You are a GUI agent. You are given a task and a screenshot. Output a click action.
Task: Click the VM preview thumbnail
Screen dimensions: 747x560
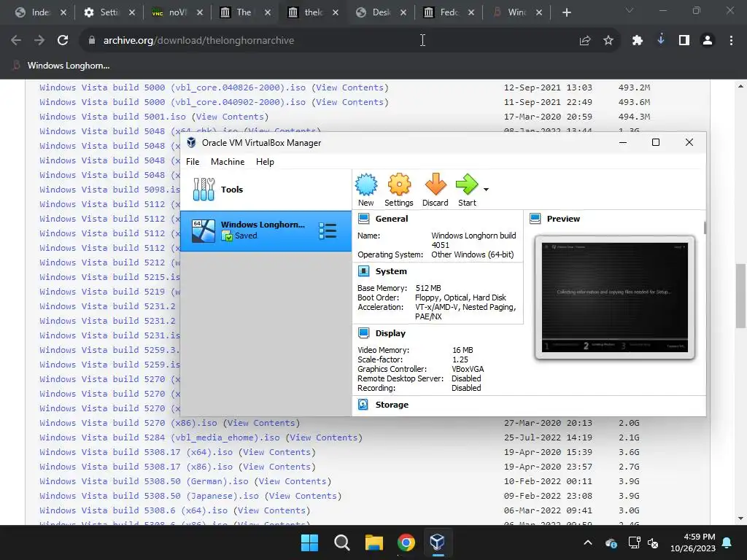(x=614, y=297)
